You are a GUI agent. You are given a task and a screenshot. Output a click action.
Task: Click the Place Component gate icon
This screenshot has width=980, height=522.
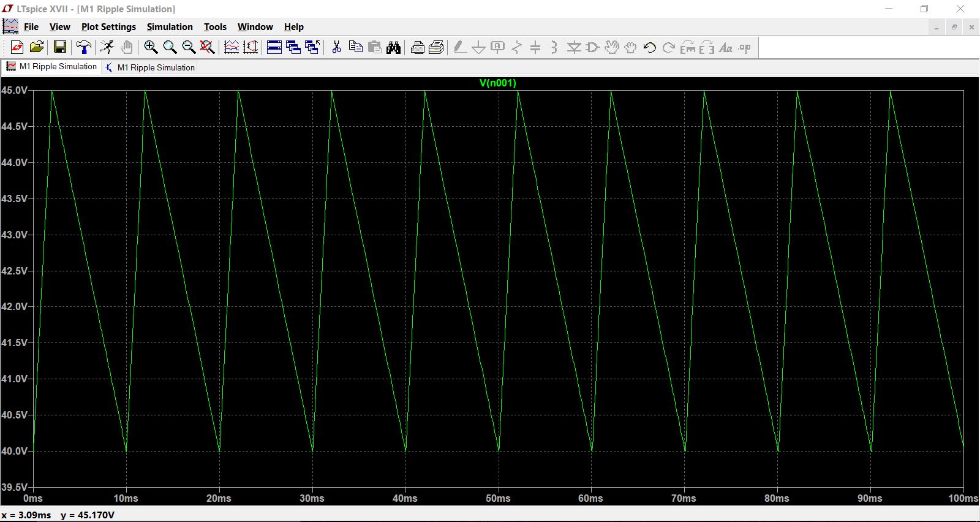coord(592,47)
